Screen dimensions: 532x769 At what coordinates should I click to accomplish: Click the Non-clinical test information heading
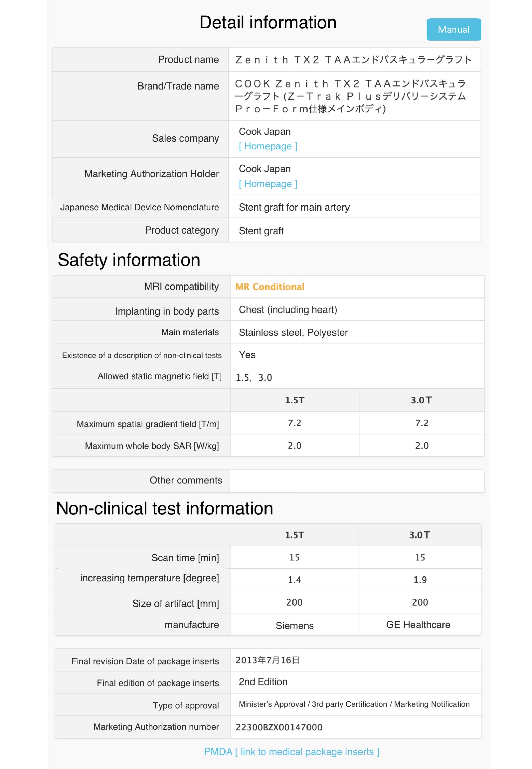point(164,508)
